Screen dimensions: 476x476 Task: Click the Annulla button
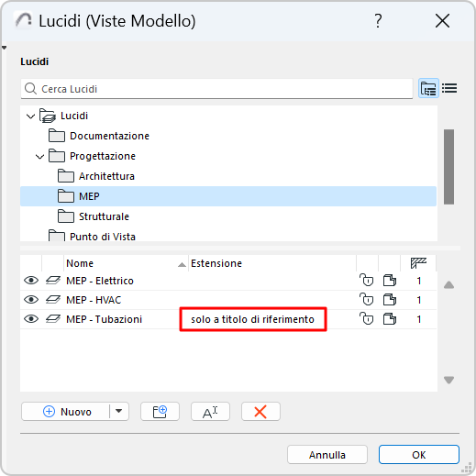pyautogui.click(x=327, y=455)
